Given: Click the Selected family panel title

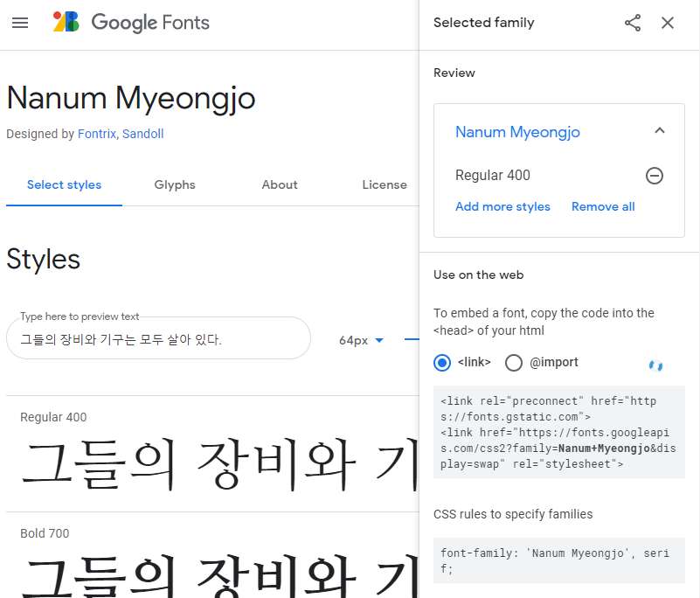Looking at the screenshot, I should click(x=483, y=23).
